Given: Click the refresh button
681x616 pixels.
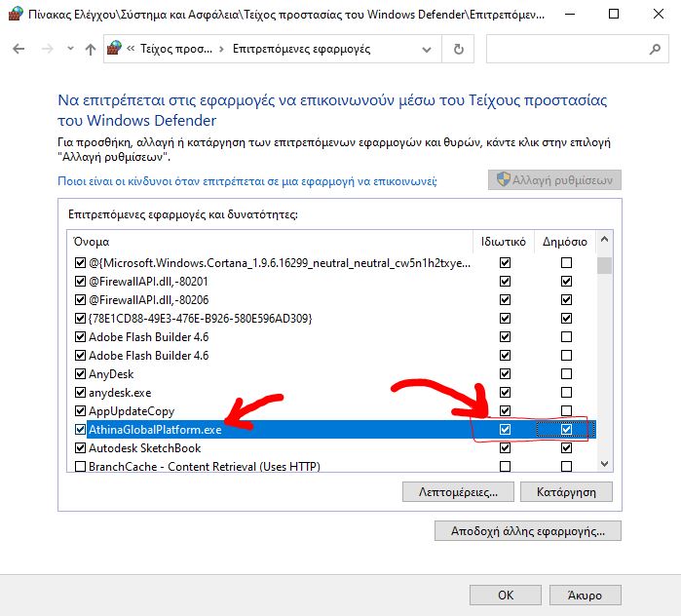Looking at the screenshot, I should (x=458, y=49).
